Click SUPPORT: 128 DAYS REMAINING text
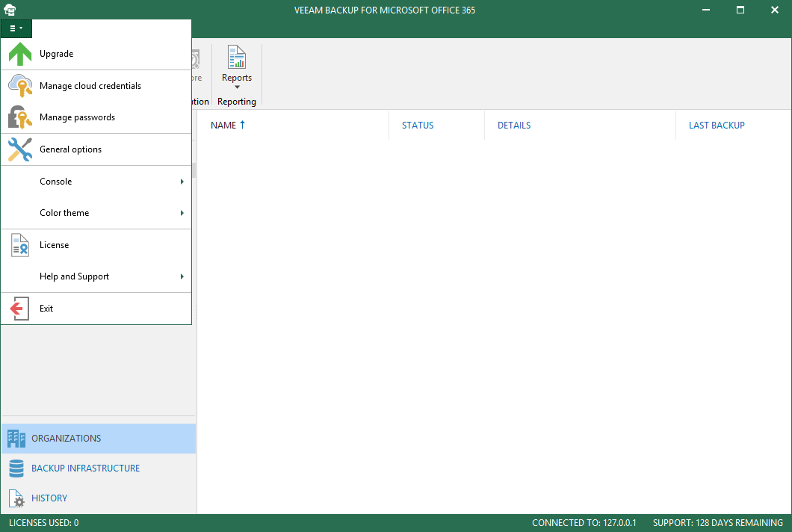 coord(718,523)
